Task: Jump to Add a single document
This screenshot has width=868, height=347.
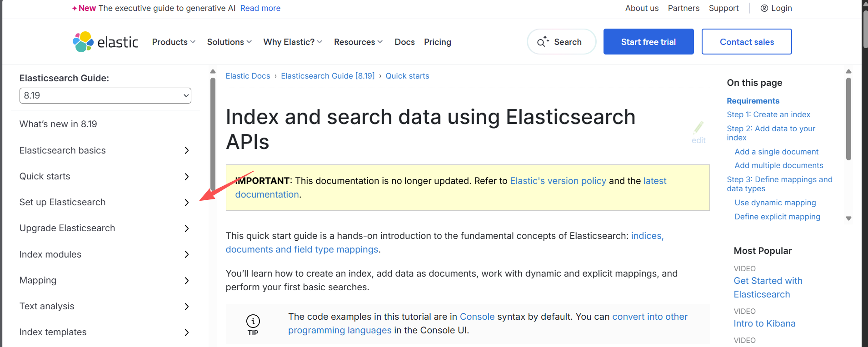Action: coord(776,152)
